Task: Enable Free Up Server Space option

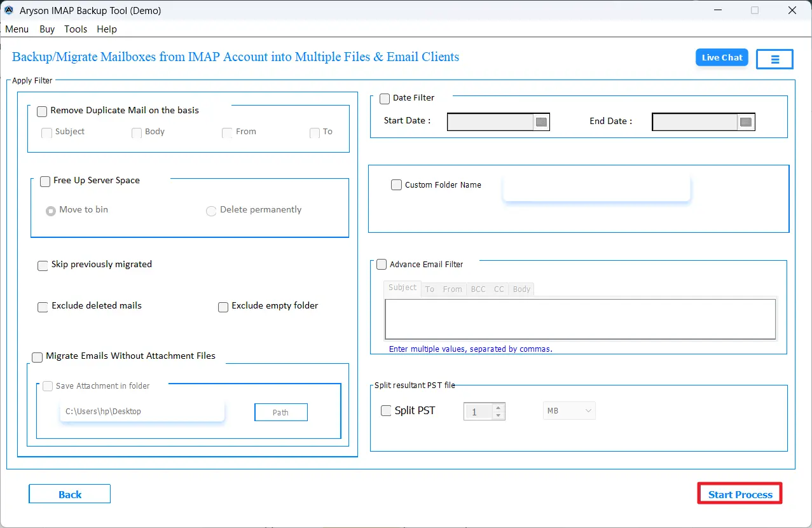Action: click(x=45, y=181)
